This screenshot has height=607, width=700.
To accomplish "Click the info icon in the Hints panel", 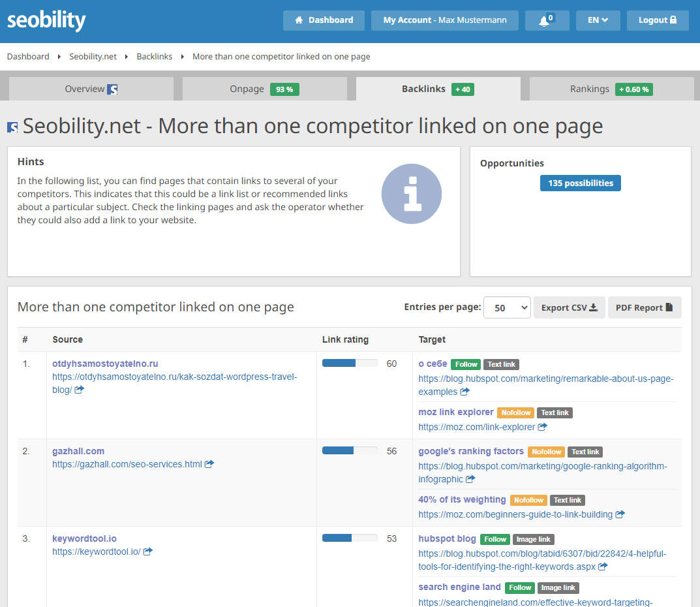I will (412, 194).
